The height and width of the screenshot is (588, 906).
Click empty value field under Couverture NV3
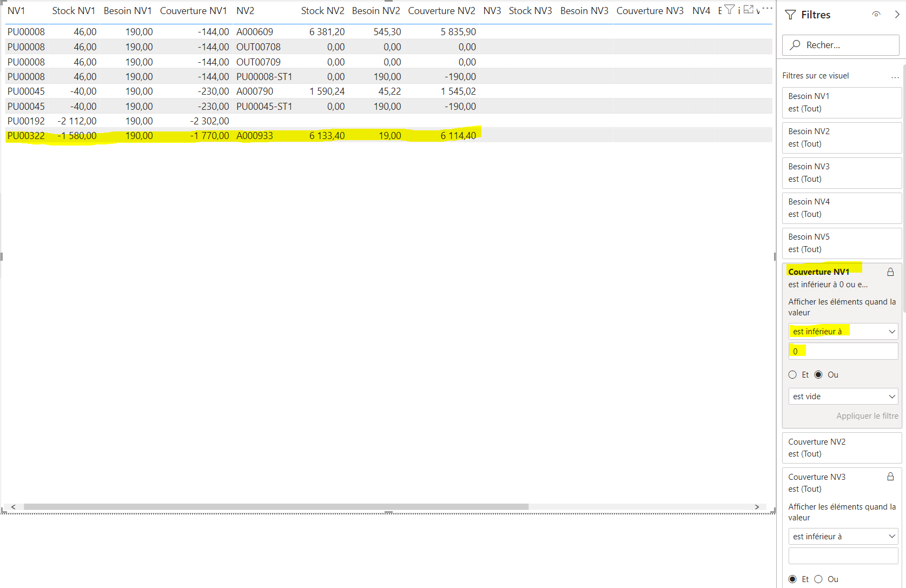click(843, 556)
